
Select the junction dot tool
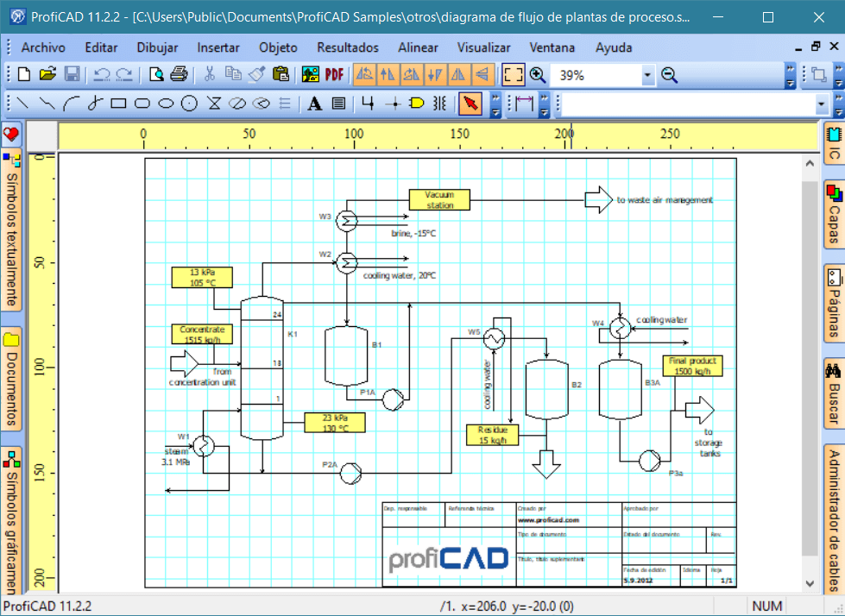click(394, 103)
